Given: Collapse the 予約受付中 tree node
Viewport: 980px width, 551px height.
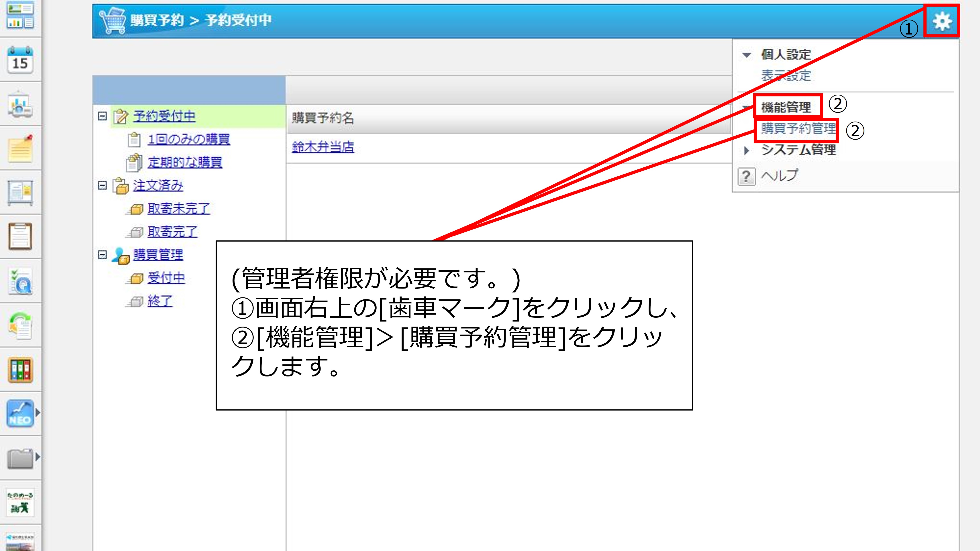Looking at the screenshot, I should tap(102, 116).
